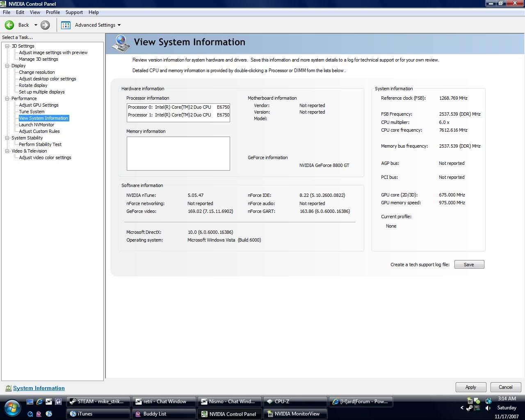
Task: Go to Set up multiple displays
Action: [42, 92]
